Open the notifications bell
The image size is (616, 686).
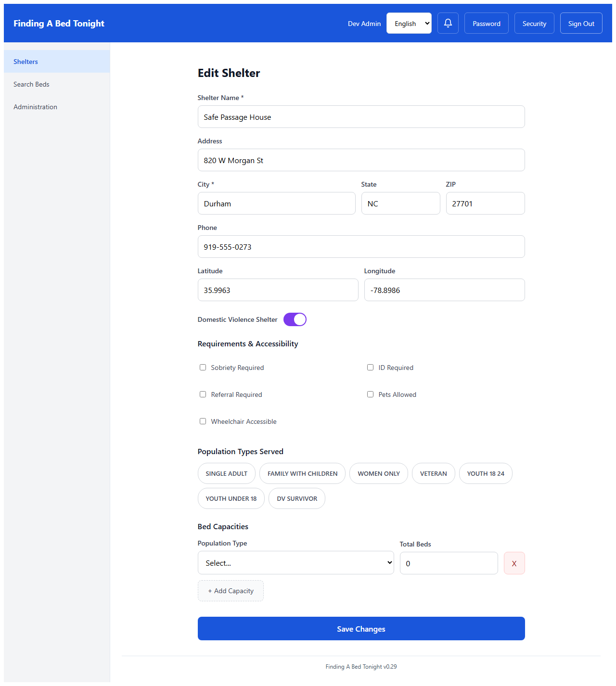(448, 23)
